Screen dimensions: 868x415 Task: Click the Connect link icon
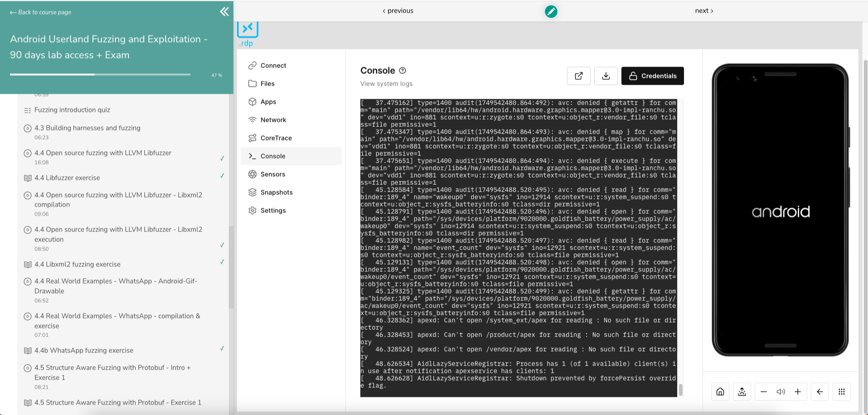[x=252, y=66]
